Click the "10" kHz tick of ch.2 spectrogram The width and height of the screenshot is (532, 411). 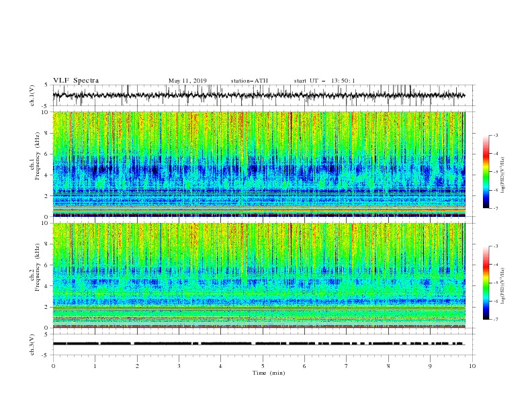tap(46, 223)
